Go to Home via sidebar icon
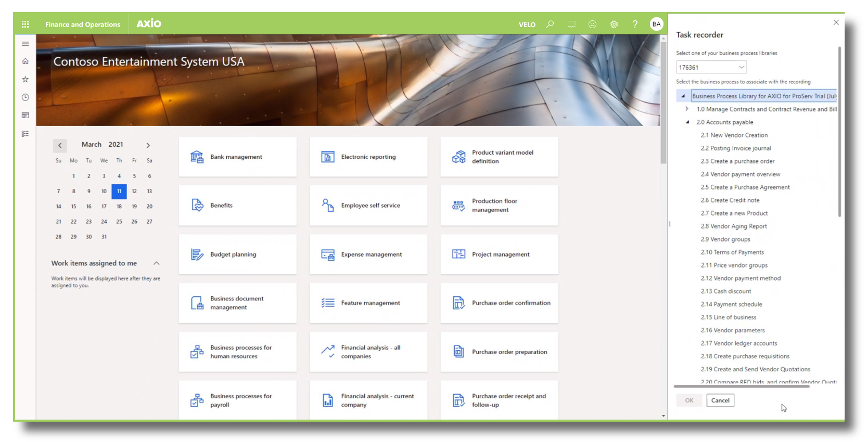Viewport: 868px width, 442px height. click(25, 61)
